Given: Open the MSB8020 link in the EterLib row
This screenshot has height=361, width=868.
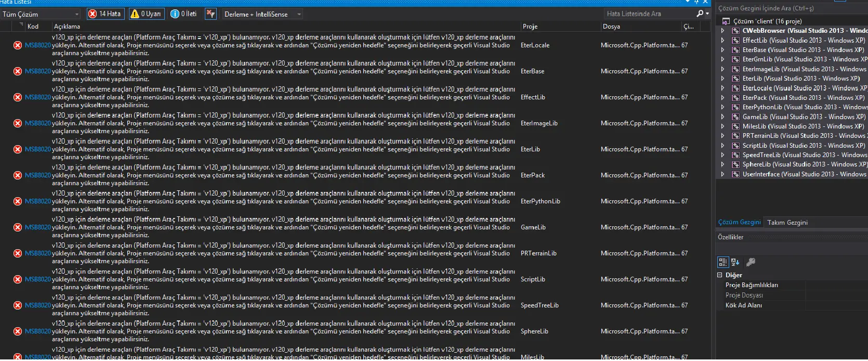Looking at the screenshot, I should (x=38, y=149).
